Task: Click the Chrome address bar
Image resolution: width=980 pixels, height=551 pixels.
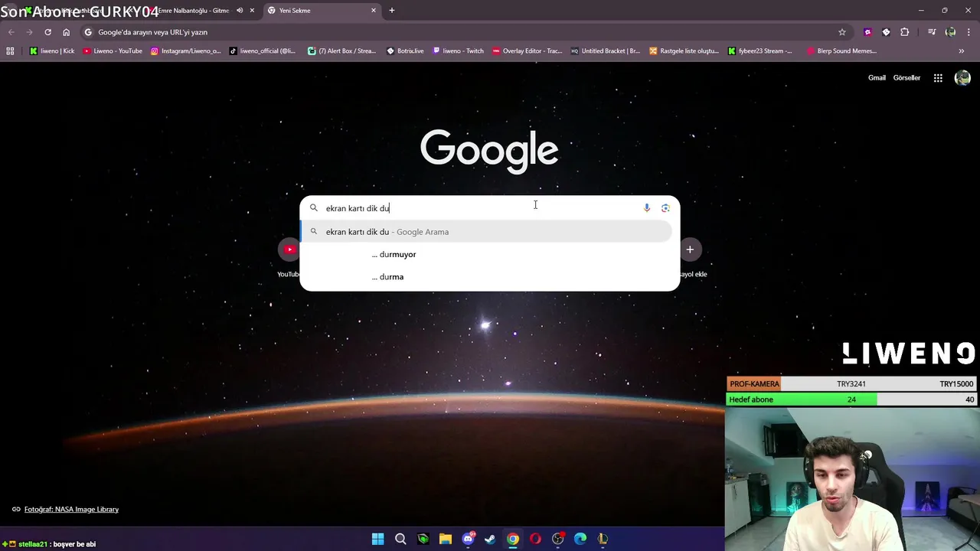Action: (459, 32)
